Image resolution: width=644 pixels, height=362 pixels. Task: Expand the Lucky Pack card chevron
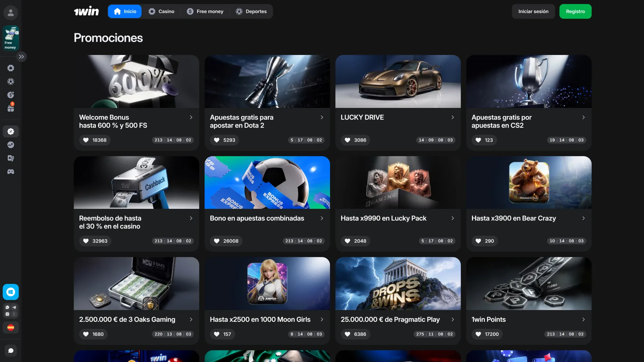453,218
